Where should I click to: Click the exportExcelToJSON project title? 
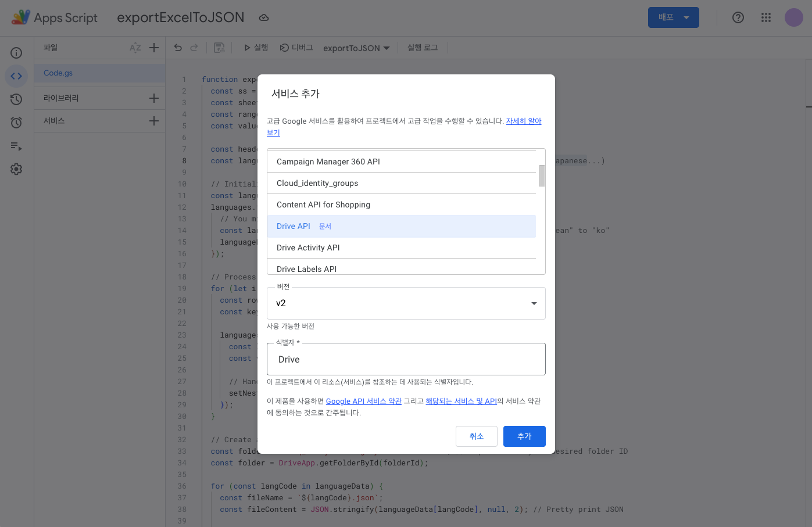(x=181, y=17)
